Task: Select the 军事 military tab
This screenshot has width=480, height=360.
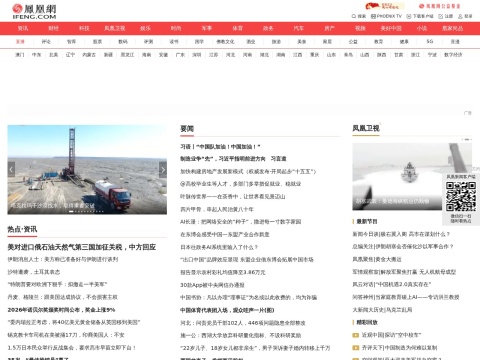Action: pyautogui.click(x=207, y=28)
